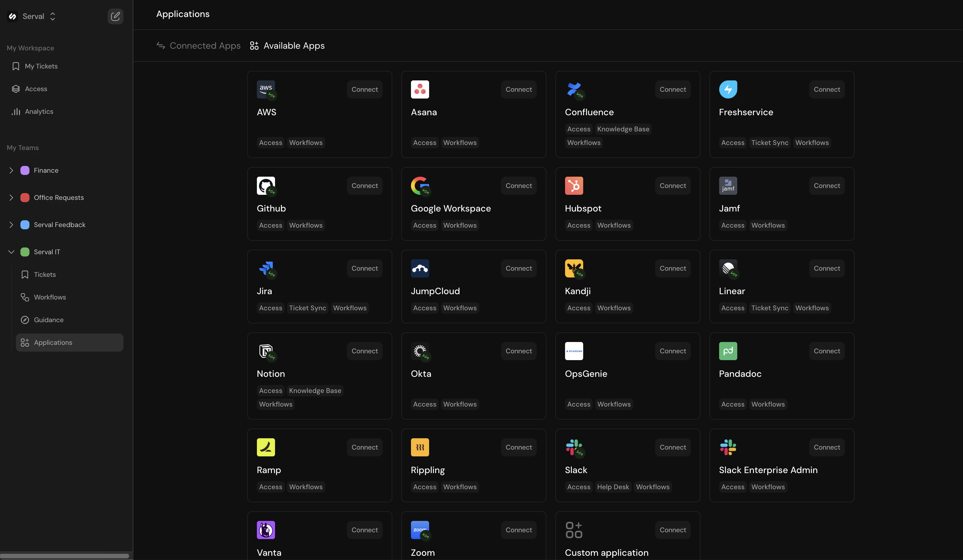Click the Notion app icon
The width and height of the screenshot is (963, 560).
pos(266,351)
